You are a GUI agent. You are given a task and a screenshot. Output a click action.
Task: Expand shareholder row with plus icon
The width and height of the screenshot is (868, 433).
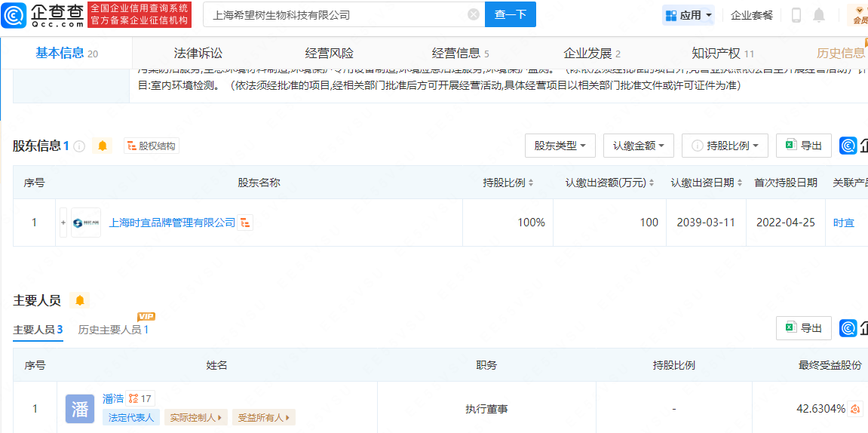click(63, 223)
